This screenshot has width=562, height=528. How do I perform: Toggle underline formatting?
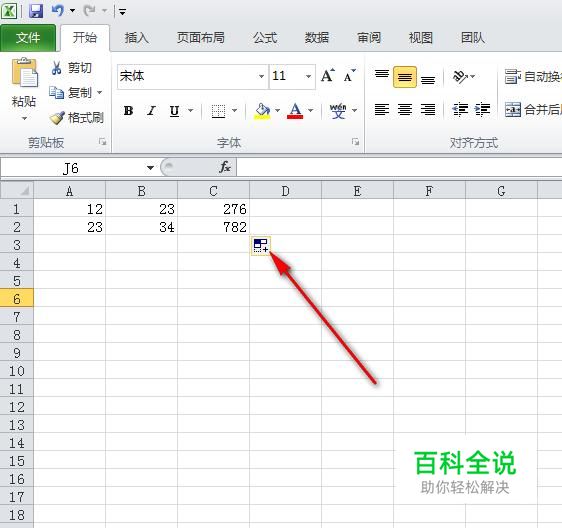175,111
